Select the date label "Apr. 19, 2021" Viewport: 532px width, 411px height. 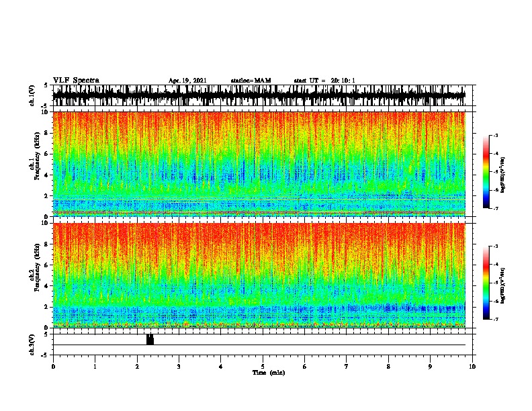point(187,81)
